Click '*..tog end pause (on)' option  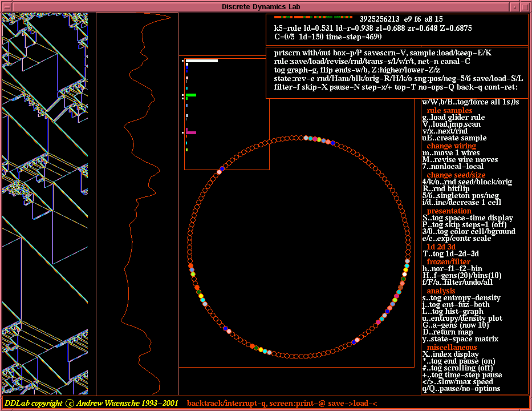click(x=458, y=361)
